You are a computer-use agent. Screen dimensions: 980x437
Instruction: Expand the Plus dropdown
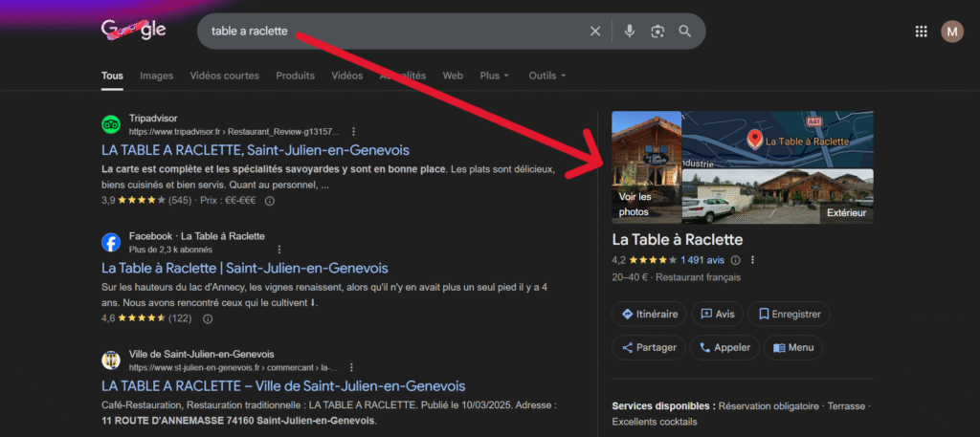[x=495, y=76]
